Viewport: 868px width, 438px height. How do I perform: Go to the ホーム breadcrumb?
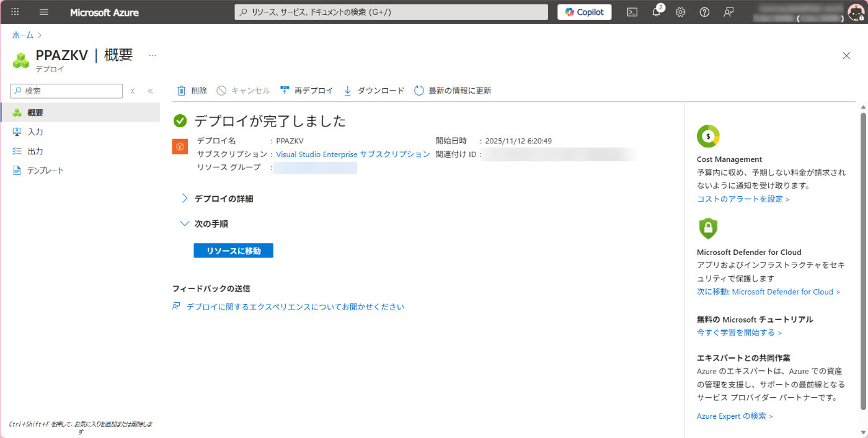[23, 35]
